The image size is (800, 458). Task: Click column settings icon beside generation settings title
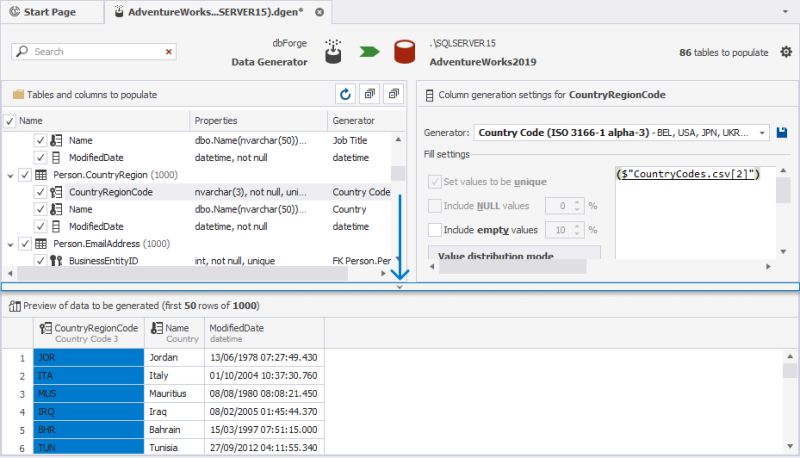click(x=430, y=95)
